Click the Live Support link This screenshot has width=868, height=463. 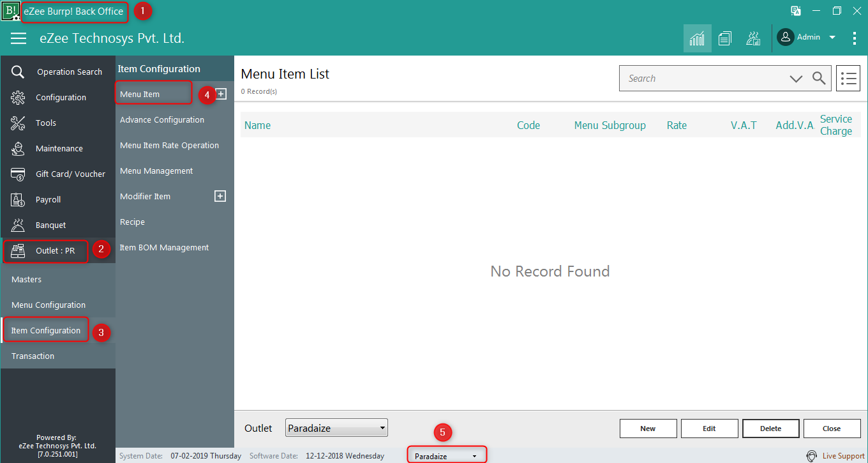pos(844,456)
